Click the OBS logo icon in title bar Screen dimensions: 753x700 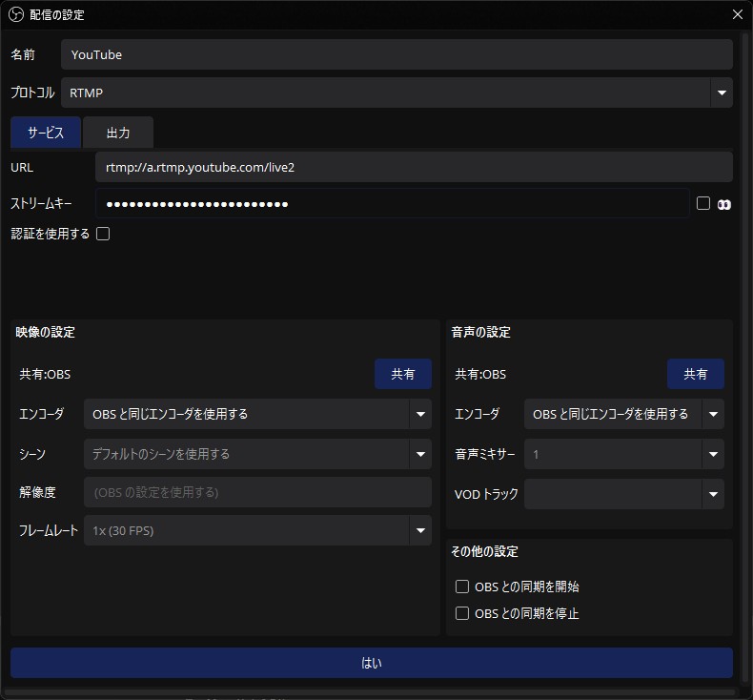[16, 15]
